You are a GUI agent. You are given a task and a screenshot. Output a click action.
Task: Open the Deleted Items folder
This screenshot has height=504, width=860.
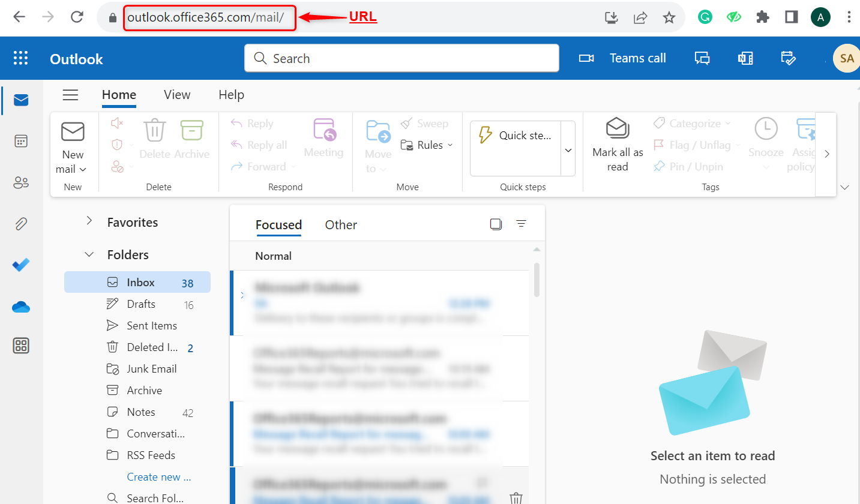[x=137, y=347]
